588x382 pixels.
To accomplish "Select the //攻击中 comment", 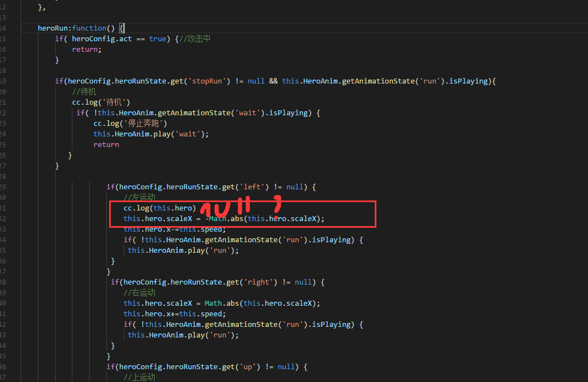I will pos(195,38).
